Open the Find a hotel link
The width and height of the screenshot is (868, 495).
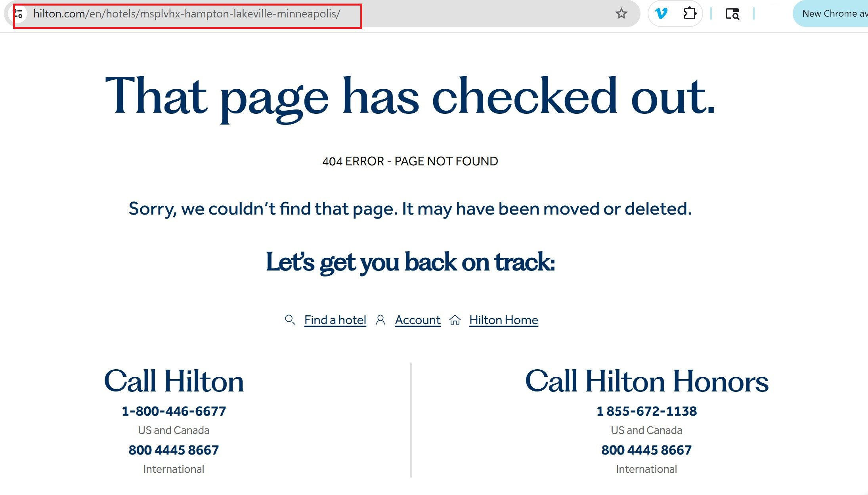click(x=335, y=320)
